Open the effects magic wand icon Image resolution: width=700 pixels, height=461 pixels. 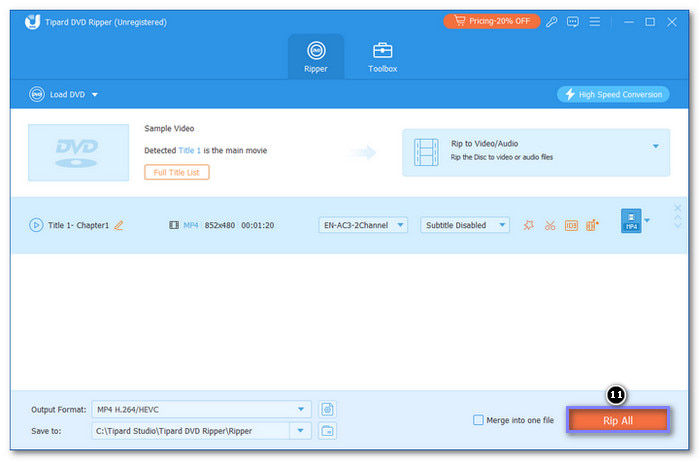pos(529,225)
